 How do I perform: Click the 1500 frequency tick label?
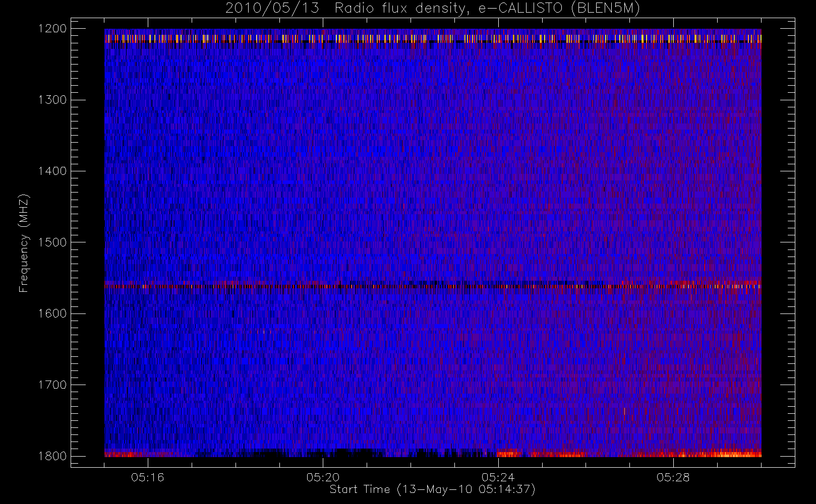[53, 242]
